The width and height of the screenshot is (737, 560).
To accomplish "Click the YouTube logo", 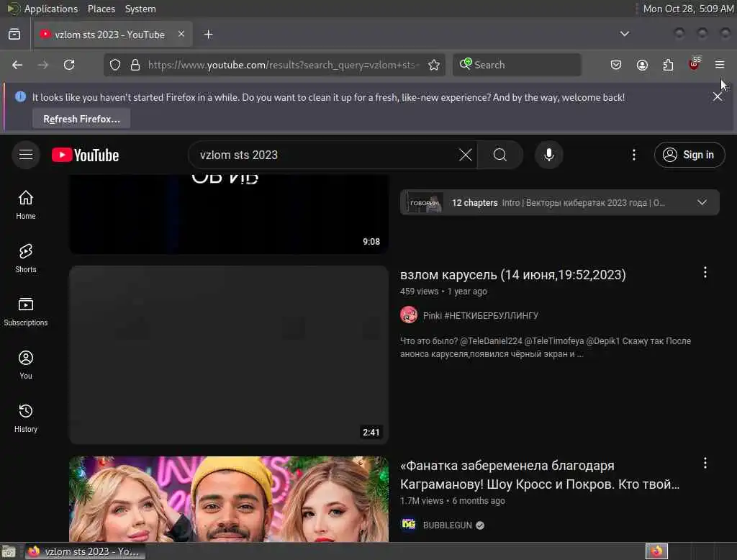I will [x=85, y=155].
